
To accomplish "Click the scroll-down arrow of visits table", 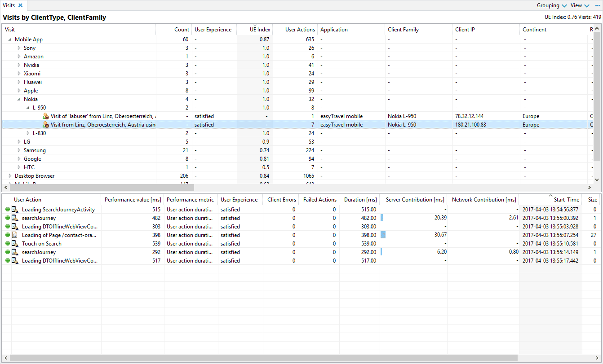I will tap(597, 180).
